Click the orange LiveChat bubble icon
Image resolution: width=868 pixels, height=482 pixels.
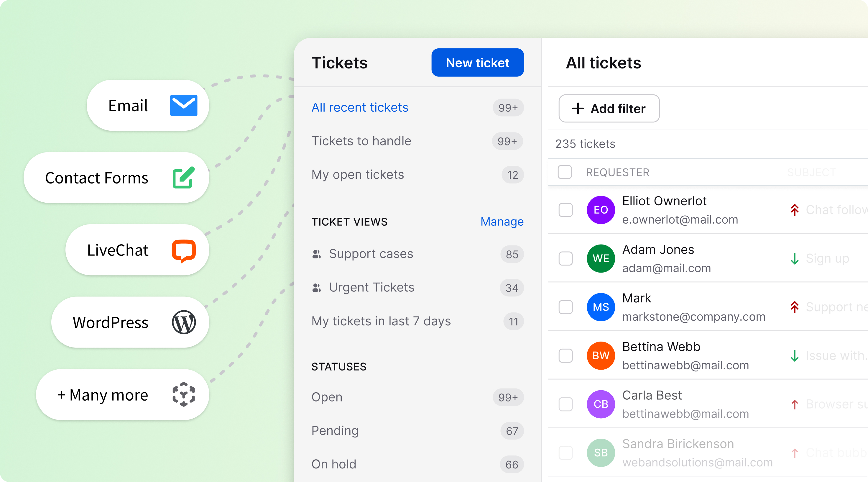tap(184, 250)
